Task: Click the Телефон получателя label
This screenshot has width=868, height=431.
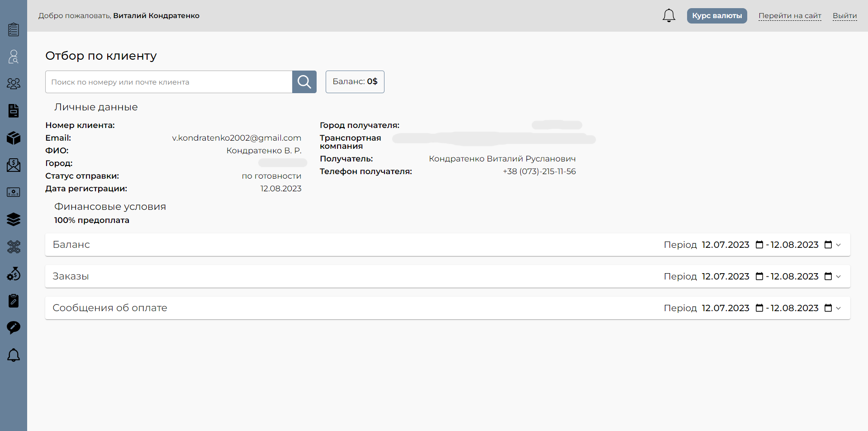Action: coord(366,171)
